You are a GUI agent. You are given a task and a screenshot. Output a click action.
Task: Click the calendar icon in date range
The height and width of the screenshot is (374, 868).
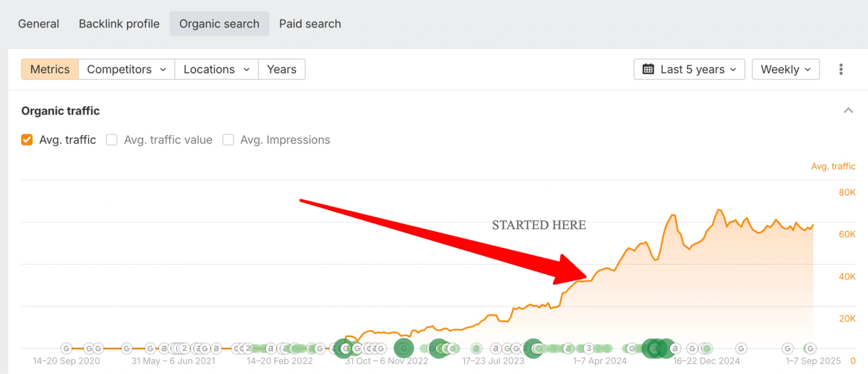648,69
